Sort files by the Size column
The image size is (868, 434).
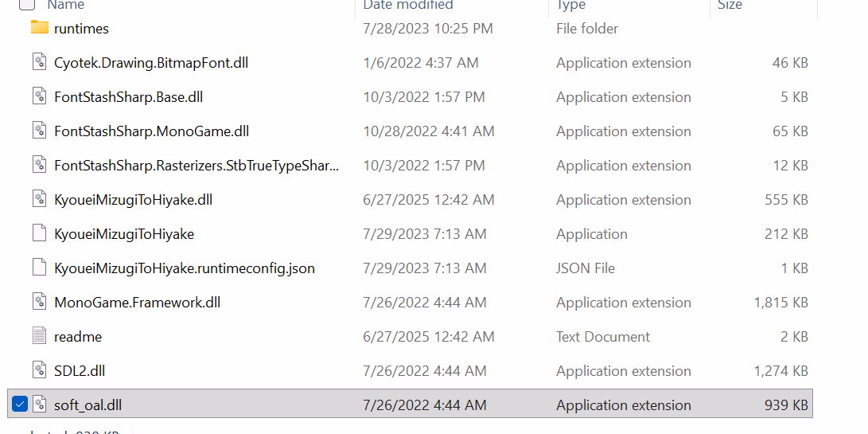coord(730,5)
